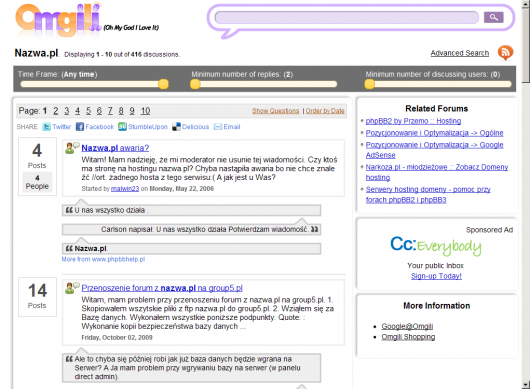530x389 pixels.
Task: Share via Twitter text link
Action: click(x=62, y=127)
